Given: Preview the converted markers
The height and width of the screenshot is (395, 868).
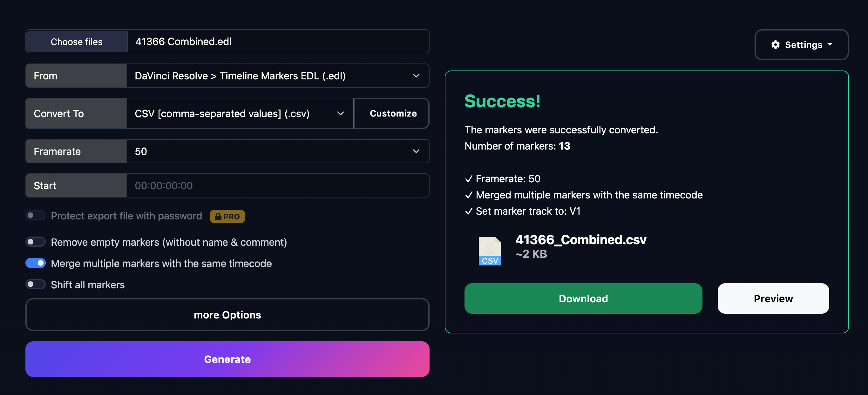Looking at the screenshot, I should [x=773, y=298].
